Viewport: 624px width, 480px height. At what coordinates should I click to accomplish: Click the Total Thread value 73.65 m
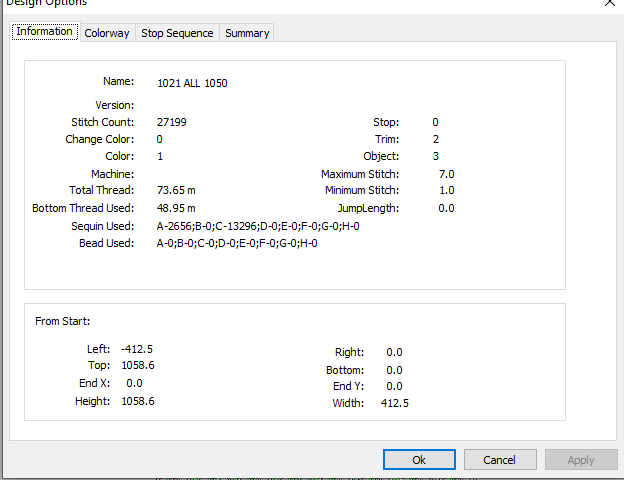[x=176, y=190]
